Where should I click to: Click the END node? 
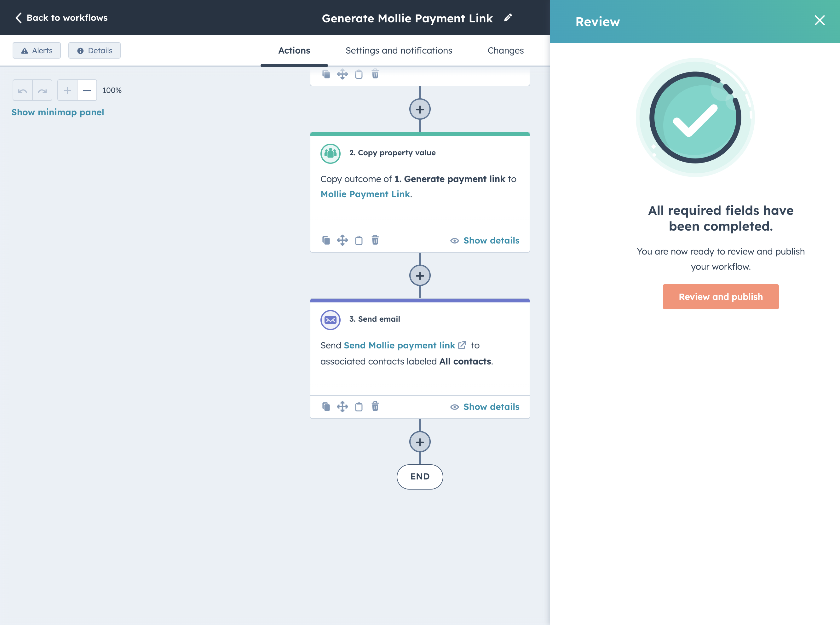[x=420, y=477]
